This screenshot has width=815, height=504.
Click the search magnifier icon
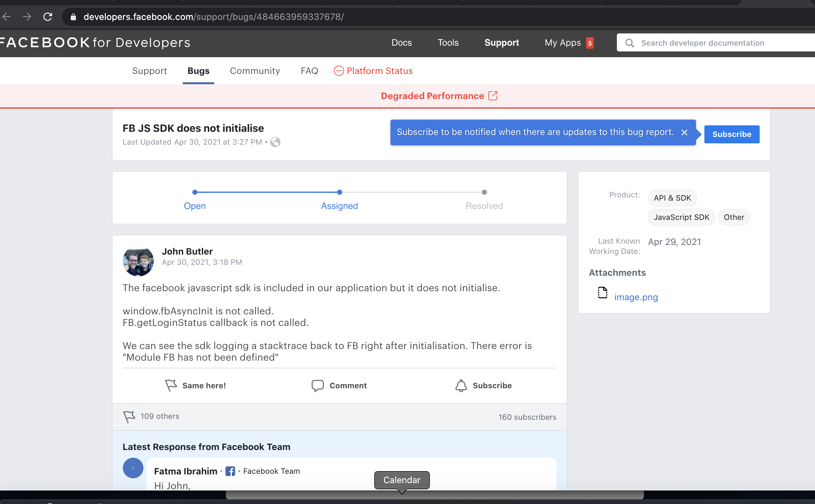tap(629, 43)
